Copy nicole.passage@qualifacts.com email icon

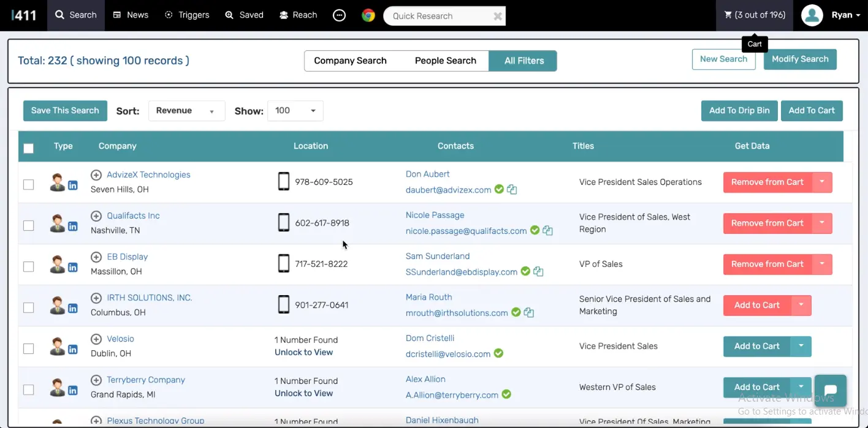tap(547, 231)
